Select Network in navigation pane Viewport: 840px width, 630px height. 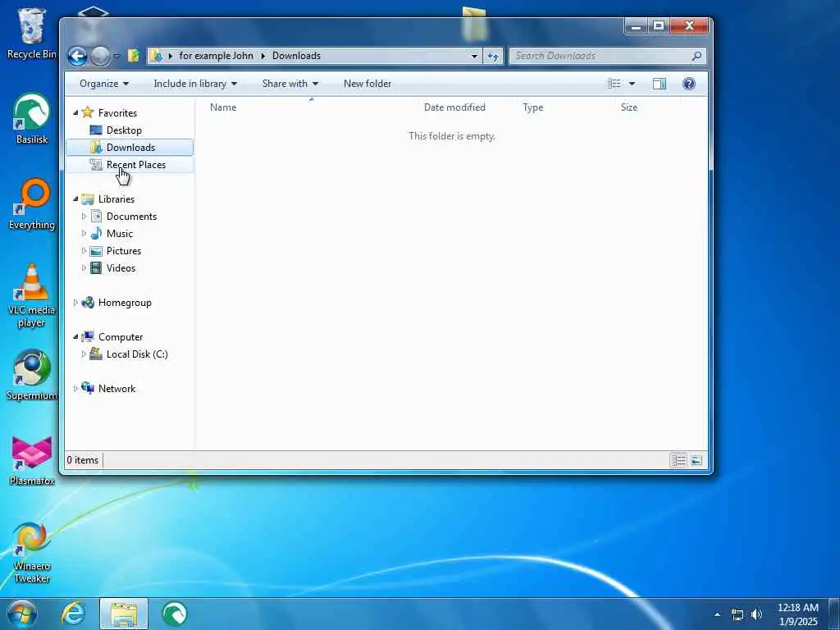[x=116, y=389]
